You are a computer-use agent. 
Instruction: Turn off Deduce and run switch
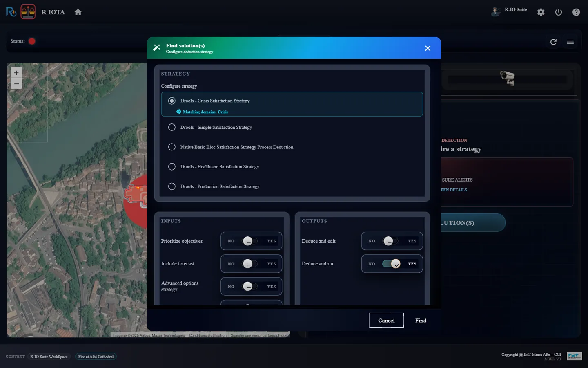(391, 264)
